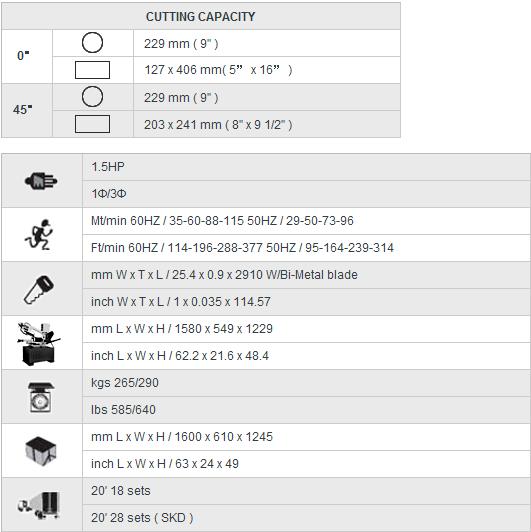531x532 pixels.
Task: Click the rectangle icon at 0 degrees
Action: coord(92,70)
